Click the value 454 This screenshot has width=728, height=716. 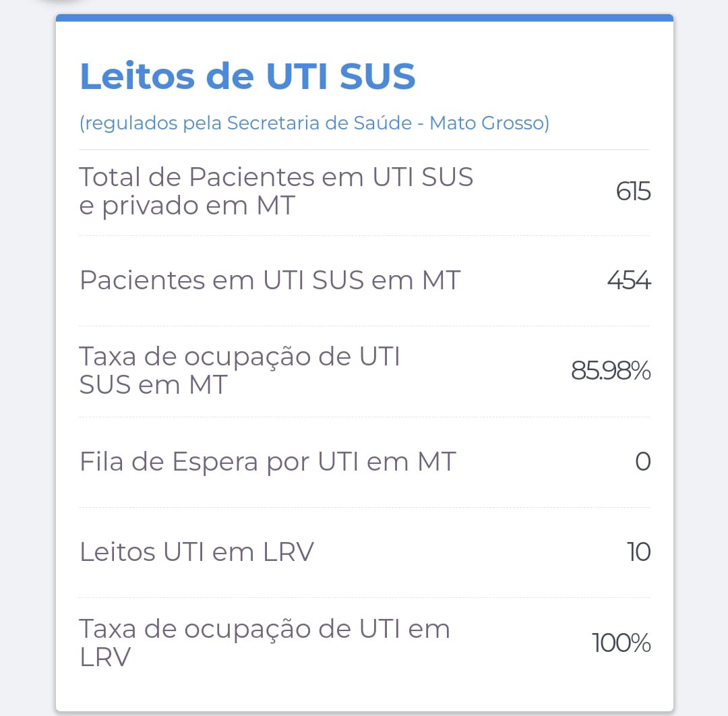(629, 280)
